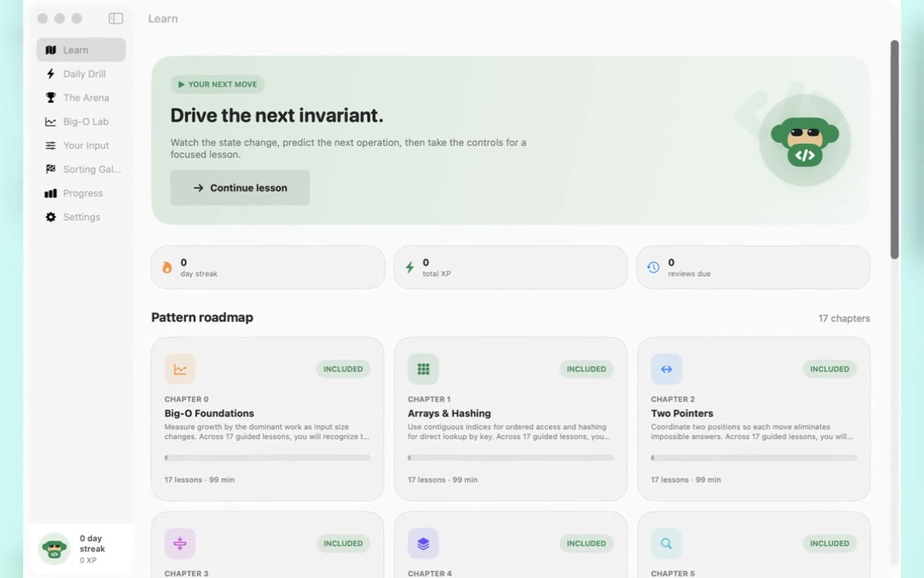Click the Chapter 4 layers stack icon

pos(423,544)
